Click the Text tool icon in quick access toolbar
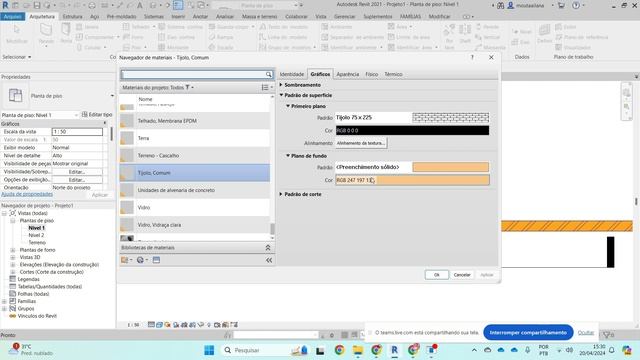The image size is (640, 360). pos(140,5)
